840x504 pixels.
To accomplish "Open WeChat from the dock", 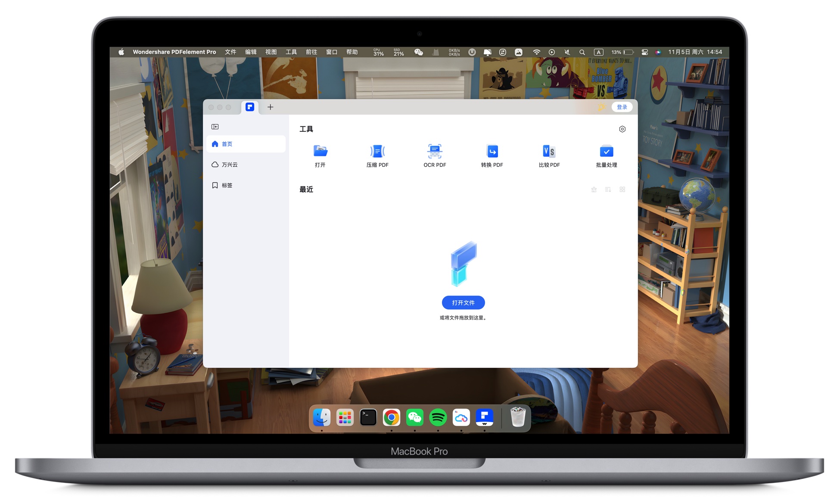I will 414,417.
